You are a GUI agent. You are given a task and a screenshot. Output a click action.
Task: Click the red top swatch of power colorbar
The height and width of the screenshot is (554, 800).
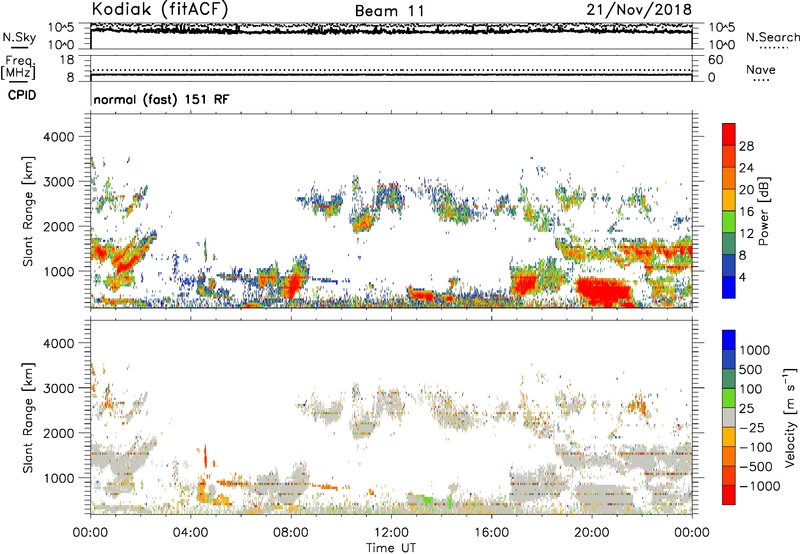tap(729, 134)
